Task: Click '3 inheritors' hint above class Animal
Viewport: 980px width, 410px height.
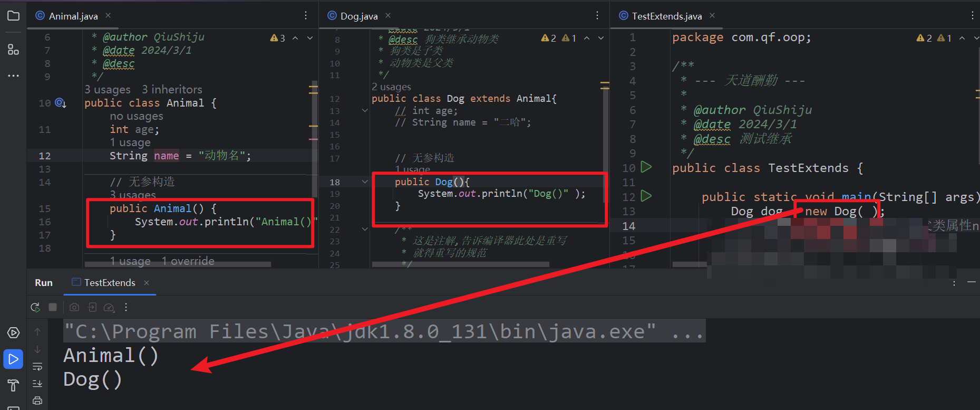Action: (x=172, y=89)
